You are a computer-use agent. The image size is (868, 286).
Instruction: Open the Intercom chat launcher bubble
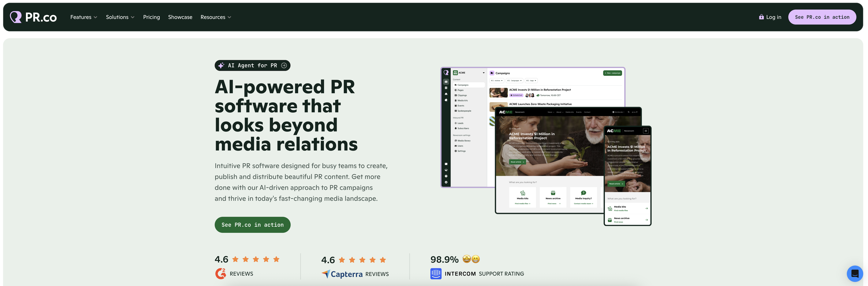coord(855,274)
